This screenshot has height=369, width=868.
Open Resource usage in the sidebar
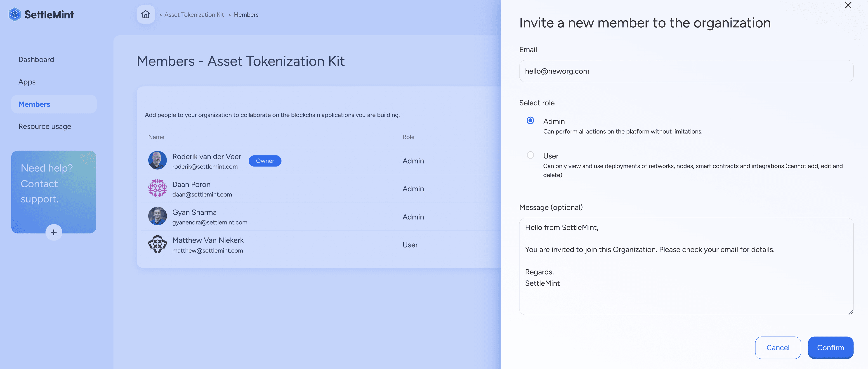tap(45, 126)
